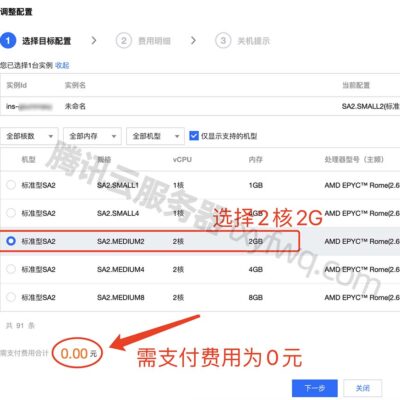The height and width of the screenshot is (400, 400).
Task: Click the SA2.SMALL4 spec text
Action: (x=118, y=213)
